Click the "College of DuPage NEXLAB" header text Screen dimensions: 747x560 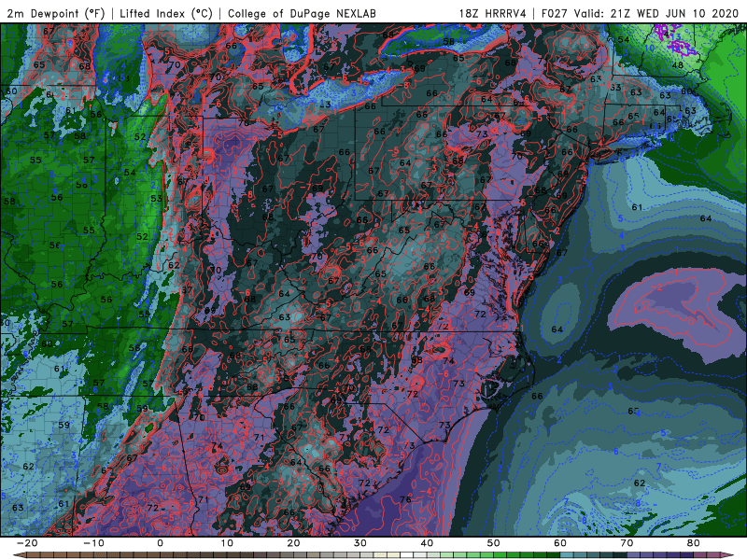(x=302, y=13)
